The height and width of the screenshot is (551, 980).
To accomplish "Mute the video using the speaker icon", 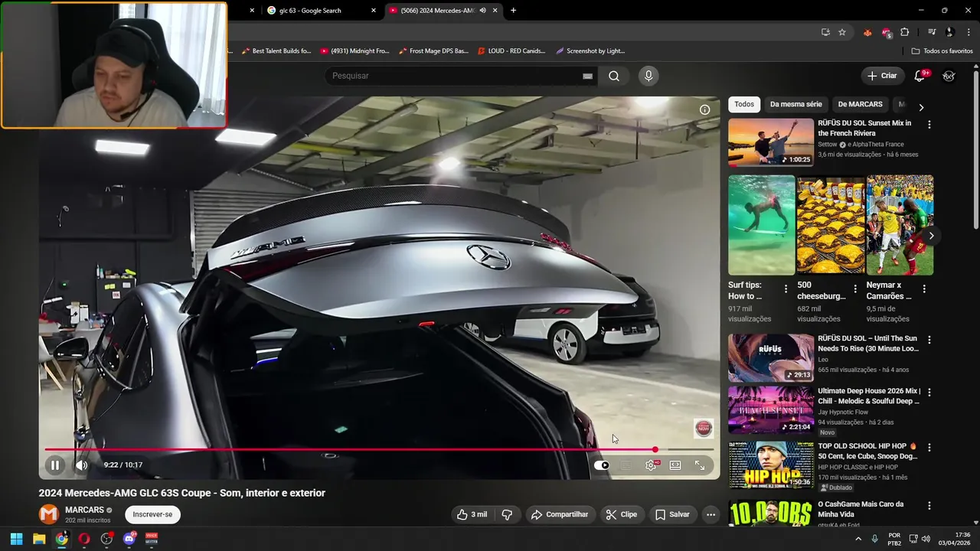I will coord(82,465).
